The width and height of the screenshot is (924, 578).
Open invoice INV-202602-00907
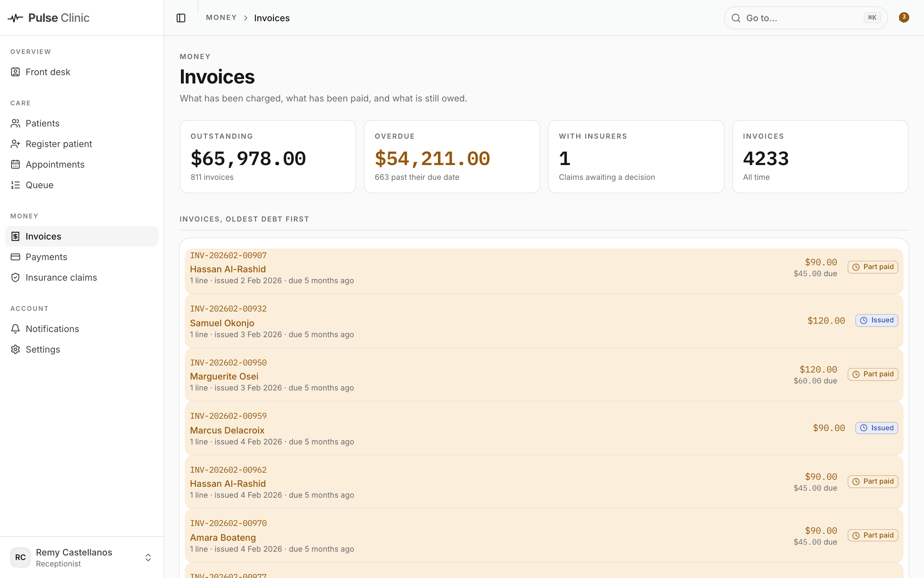tap(544, 271)
